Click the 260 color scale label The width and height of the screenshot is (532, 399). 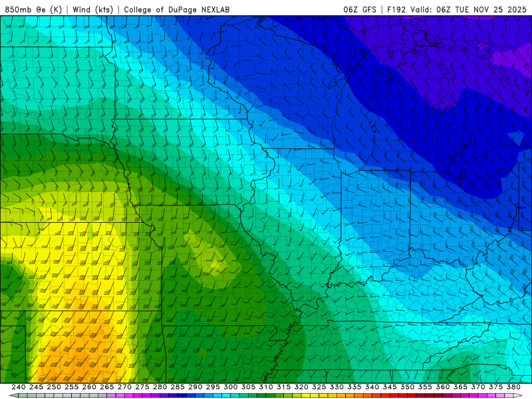tap(89, 387)
